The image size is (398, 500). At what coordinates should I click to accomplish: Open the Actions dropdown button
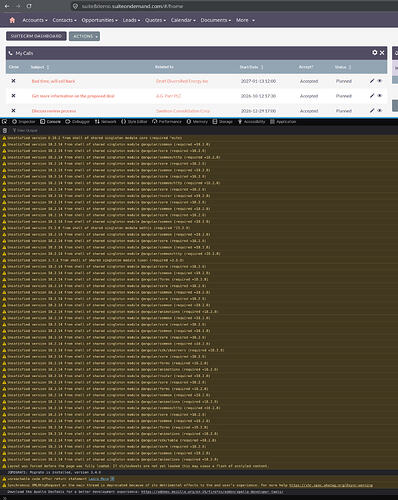point(84,36)
